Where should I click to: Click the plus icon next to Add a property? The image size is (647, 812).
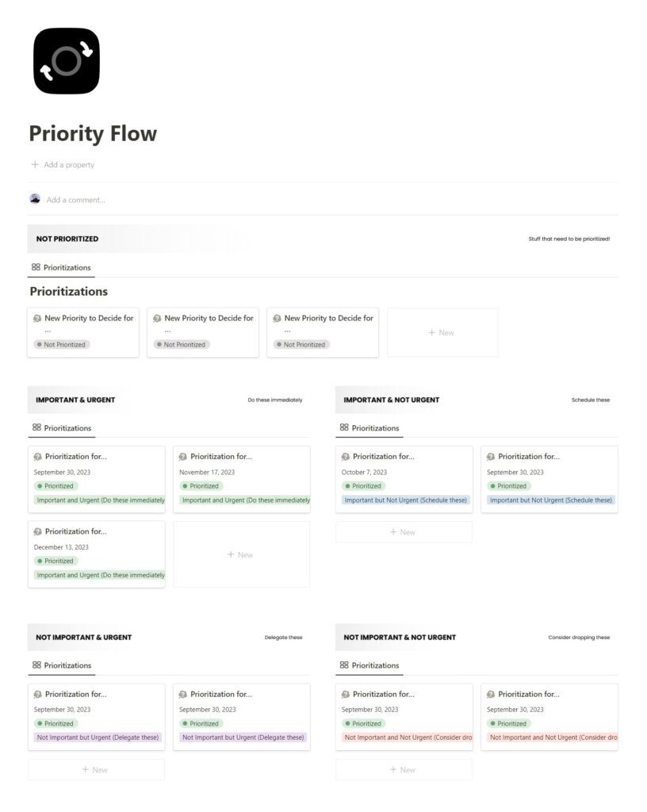[33, 164]
